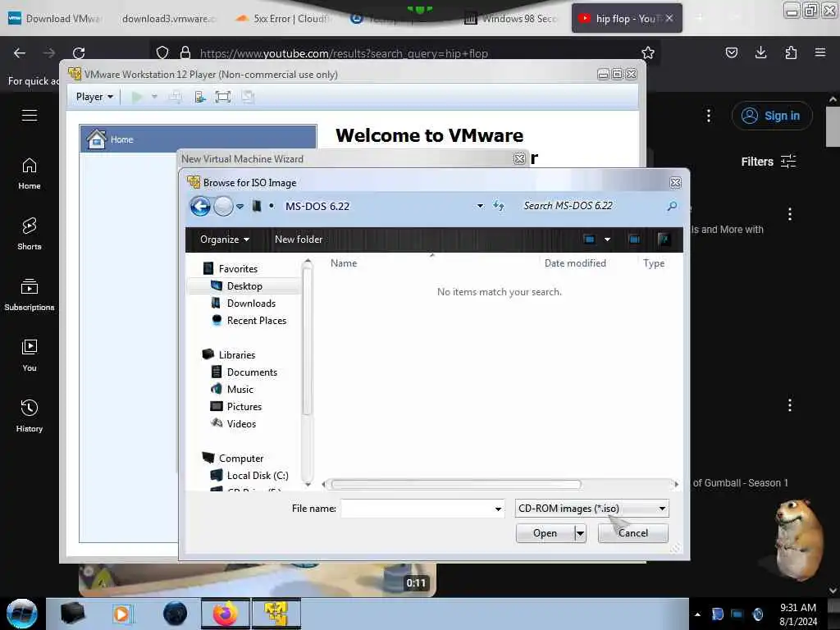Click the VMware fullscreen mode icon
Viewport: 840px width, 630px height.
[223, 97]
